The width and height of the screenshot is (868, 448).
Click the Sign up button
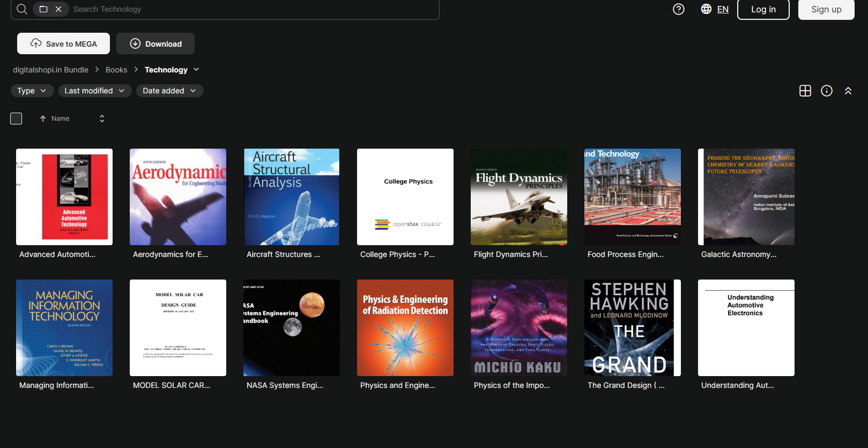(826, 9)
